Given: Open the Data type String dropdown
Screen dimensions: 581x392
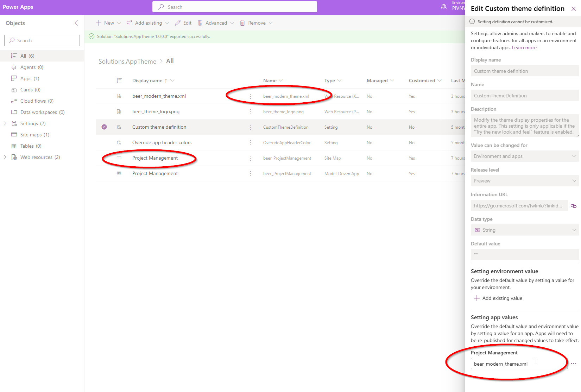Looking at the screenshot, I should [x=525, y=230].
